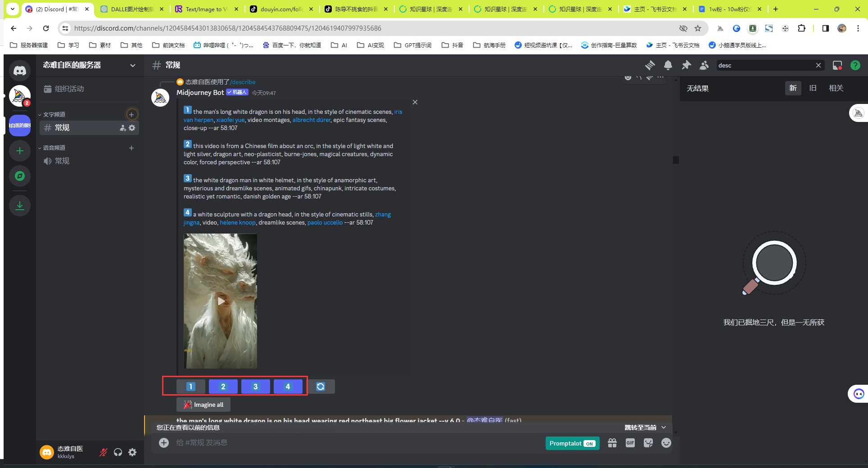
Task: Collapse 文字频道 category
Action: click(52, 114)
